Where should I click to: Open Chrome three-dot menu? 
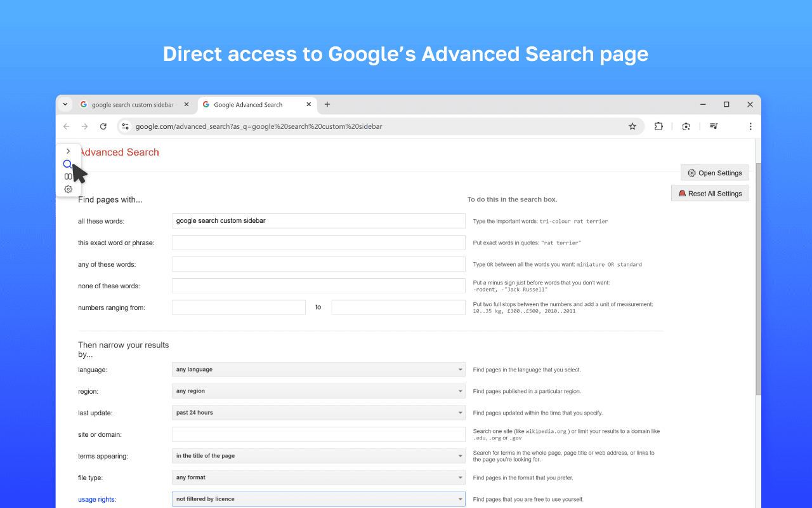coord(750,126)
